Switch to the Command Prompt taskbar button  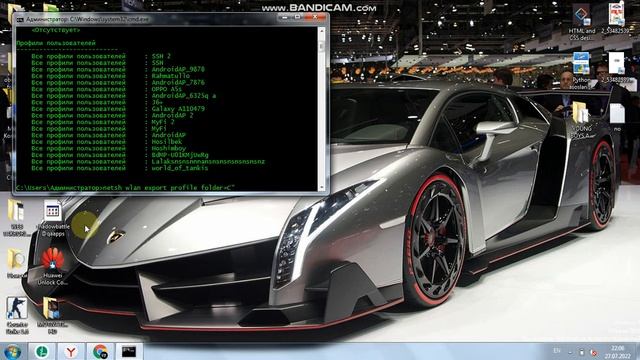tap(129, 351)
